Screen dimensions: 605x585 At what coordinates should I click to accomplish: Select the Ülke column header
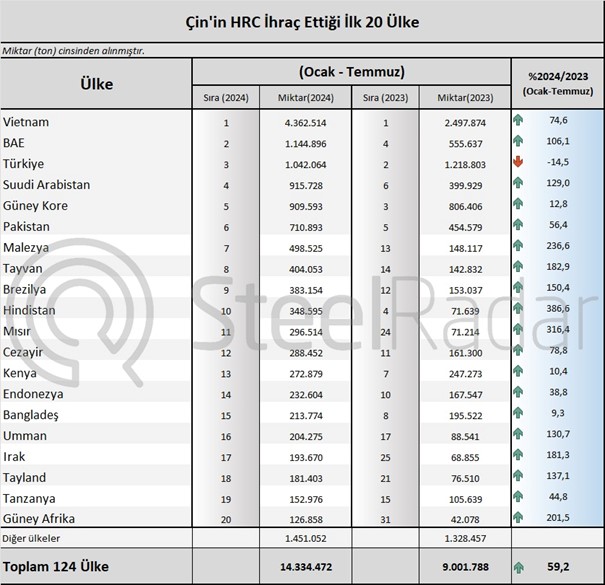96,84
